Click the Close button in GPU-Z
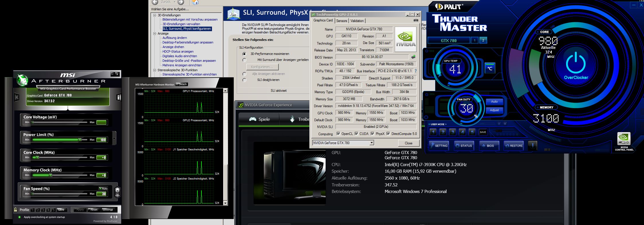This screenshot has height=225, width=644. pyautogui.click(x=409, y=143)
